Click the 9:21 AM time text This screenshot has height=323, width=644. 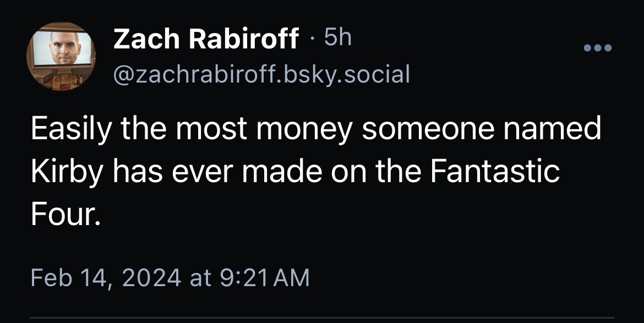(x=263, y=277)
